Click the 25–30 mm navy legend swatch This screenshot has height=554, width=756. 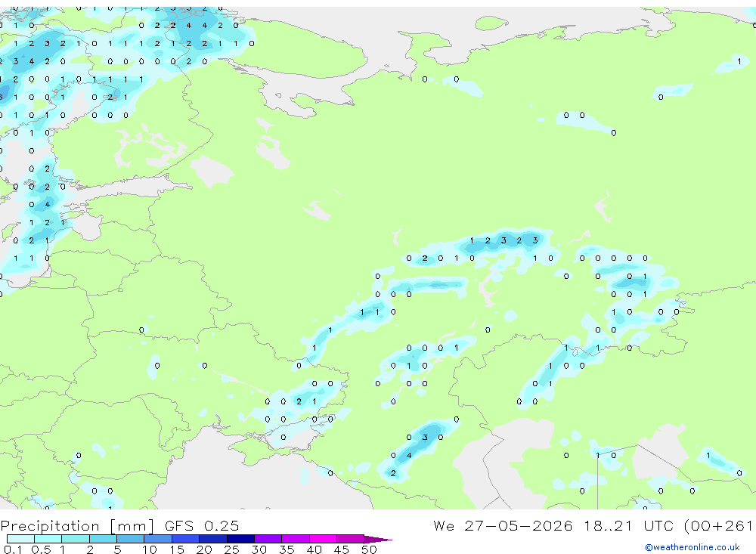(x=240, y=539)
